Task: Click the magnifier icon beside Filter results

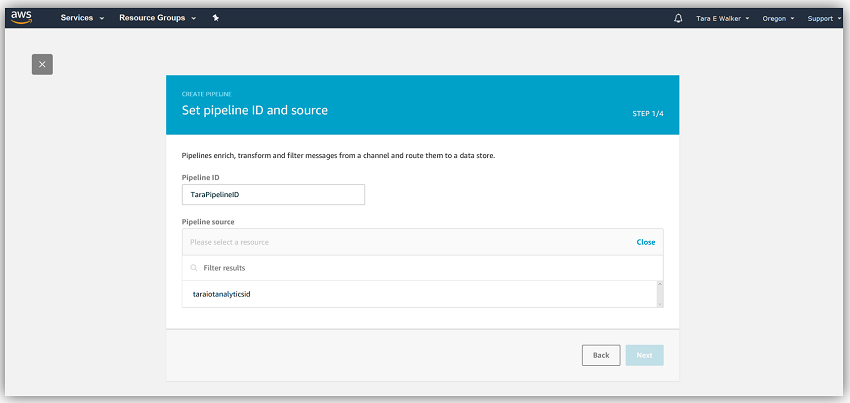Action: [193, 268]
